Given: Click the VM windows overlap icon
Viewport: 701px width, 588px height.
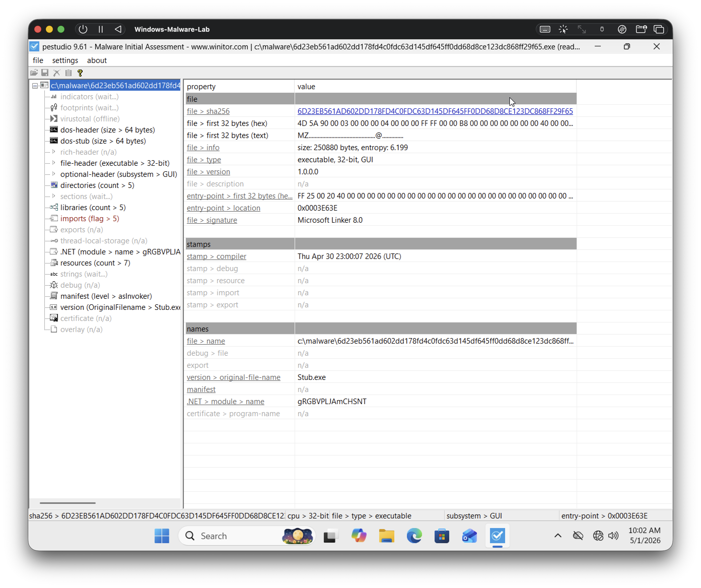Looking at the screenshot, I should click(x=659, y=29).
